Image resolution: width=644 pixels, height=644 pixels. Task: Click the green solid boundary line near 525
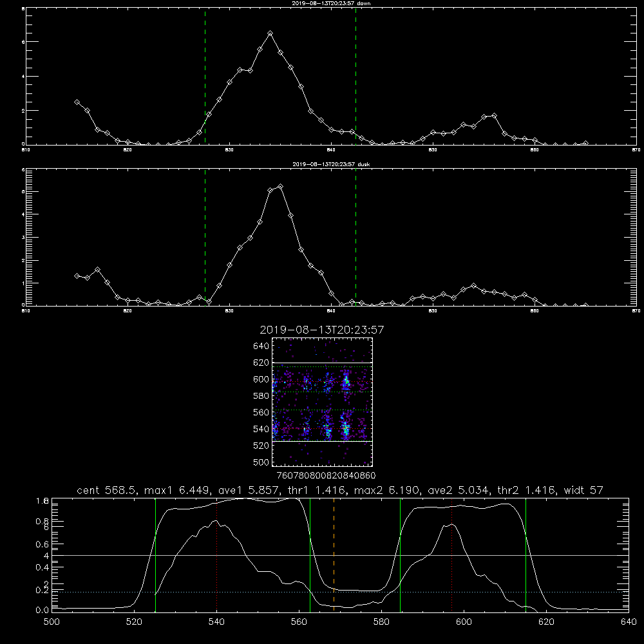[x=155, y=554]
